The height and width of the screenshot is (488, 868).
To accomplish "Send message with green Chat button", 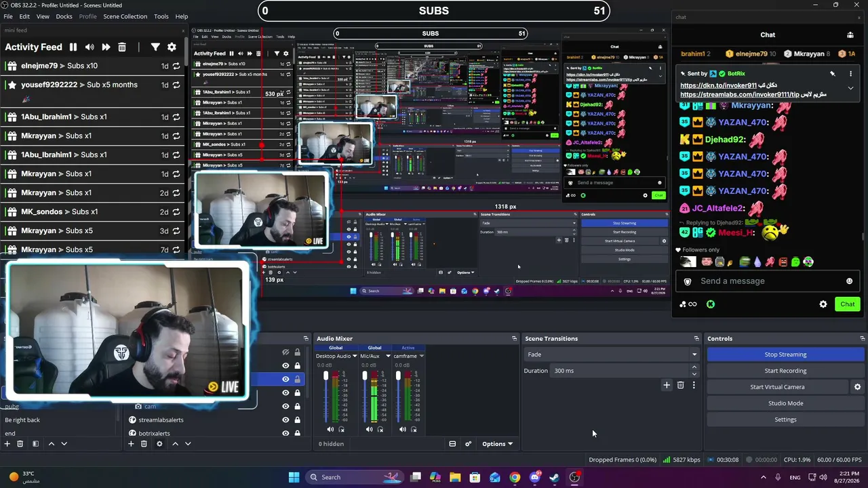I will 848,304.
